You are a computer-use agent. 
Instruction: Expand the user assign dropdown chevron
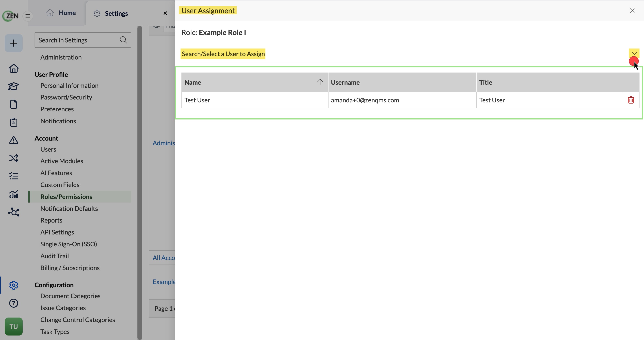point(634,53)
